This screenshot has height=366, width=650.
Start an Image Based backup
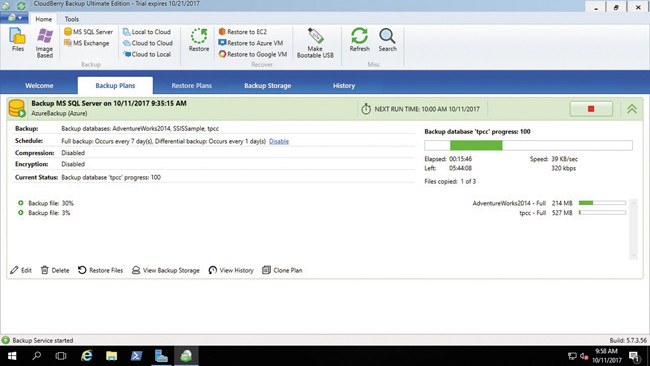coord(44,43)
